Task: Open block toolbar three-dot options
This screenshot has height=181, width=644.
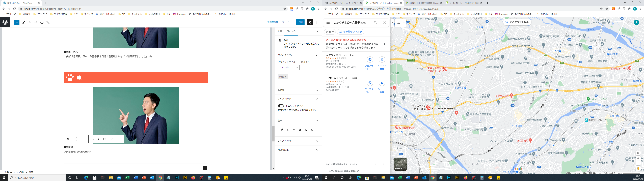Action: [120, 139]
